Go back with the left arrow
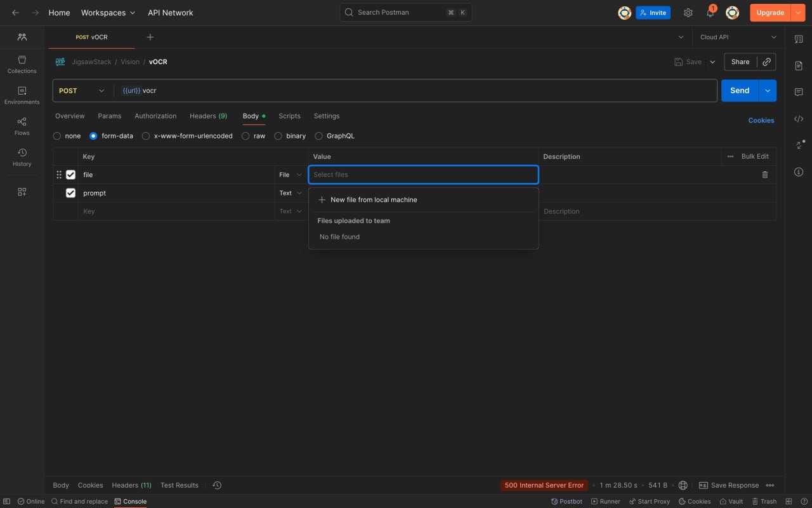812x508 pixels. pos(16,13)
